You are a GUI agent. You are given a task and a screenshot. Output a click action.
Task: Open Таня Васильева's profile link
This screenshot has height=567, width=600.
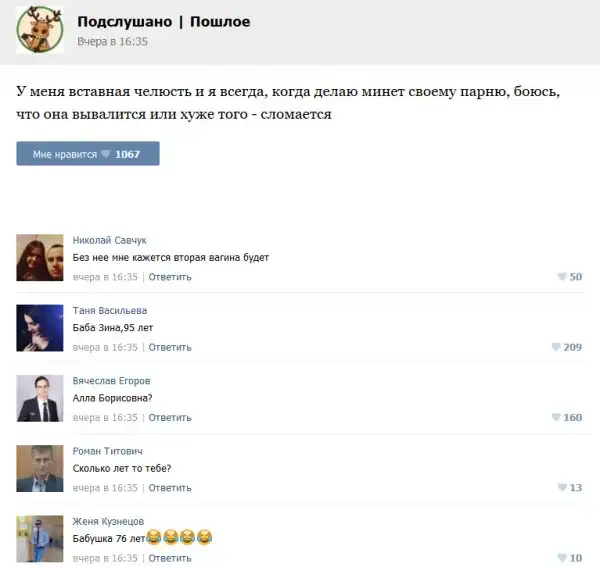(110, 310)
